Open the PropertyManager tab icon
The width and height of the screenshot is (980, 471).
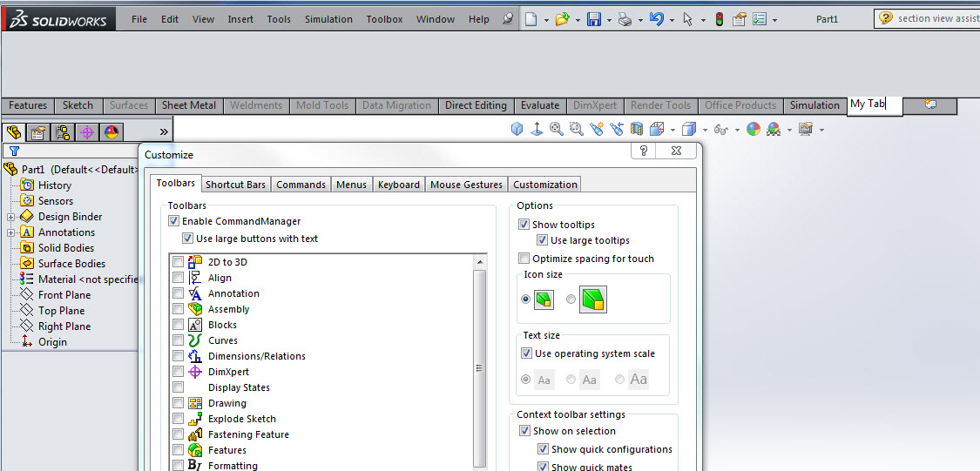pos(38,131)
